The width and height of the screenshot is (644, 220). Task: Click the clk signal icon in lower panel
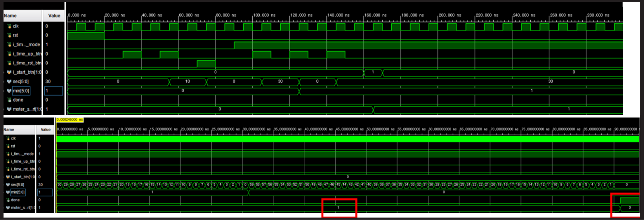(8, 138)
